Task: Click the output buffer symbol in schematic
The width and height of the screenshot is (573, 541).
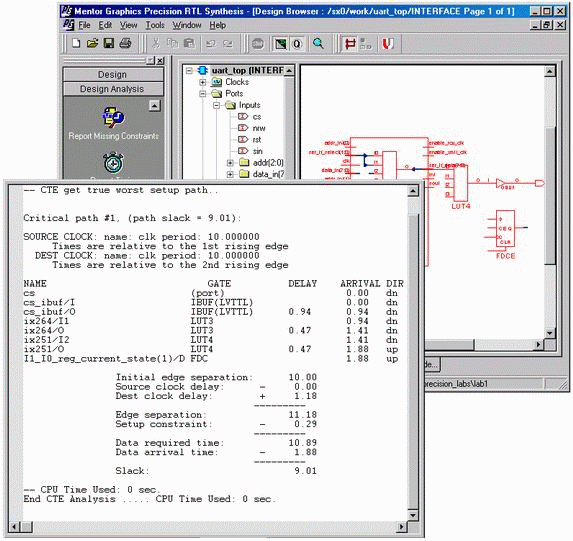Action: click(501, 184)
